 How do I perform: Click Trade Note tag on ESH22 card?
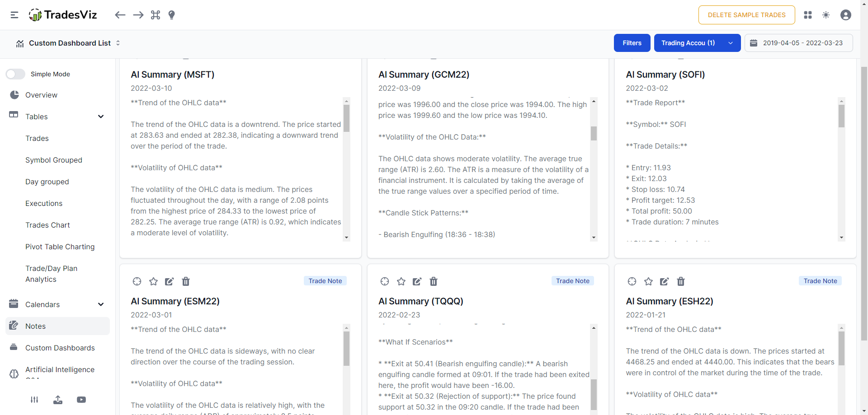click(821, 281)
